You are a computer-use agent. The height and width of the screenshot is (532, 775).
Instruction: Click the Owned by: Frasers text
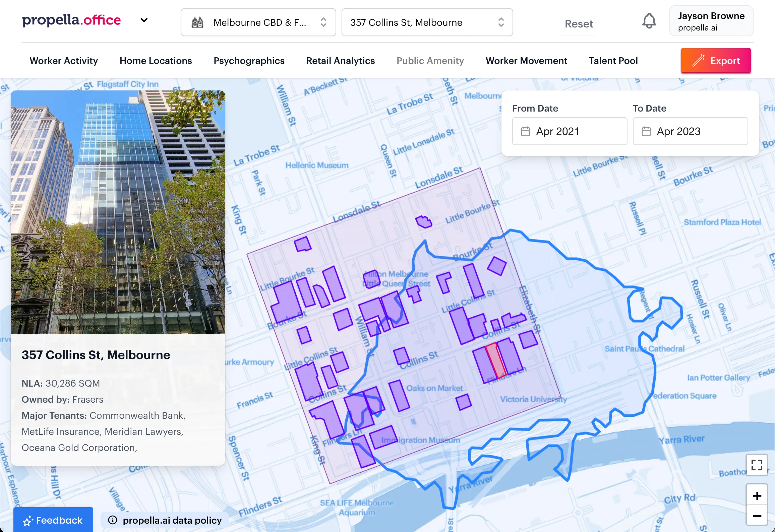[x=62, y=399]
